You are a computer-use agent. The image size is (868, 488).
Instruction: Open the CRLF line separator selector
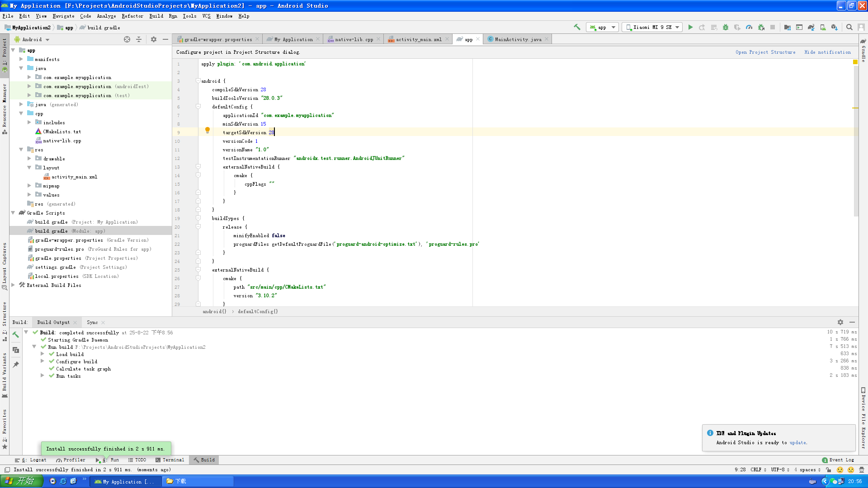[x=758, y=470]
